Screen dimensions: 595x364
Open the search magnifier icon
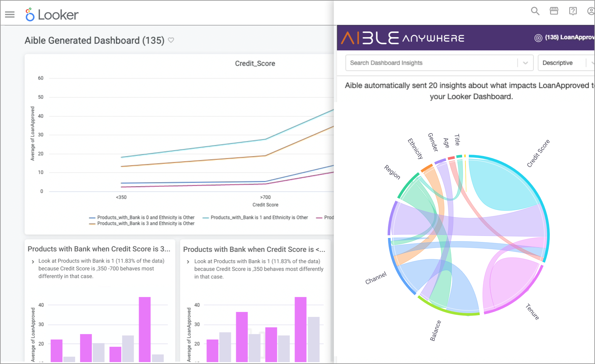[535, 11]
